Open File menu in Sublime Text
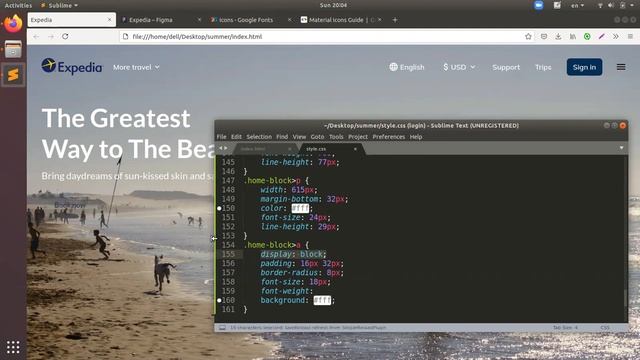The width and height of the screenshot is (640, 360). pos(222,137)
